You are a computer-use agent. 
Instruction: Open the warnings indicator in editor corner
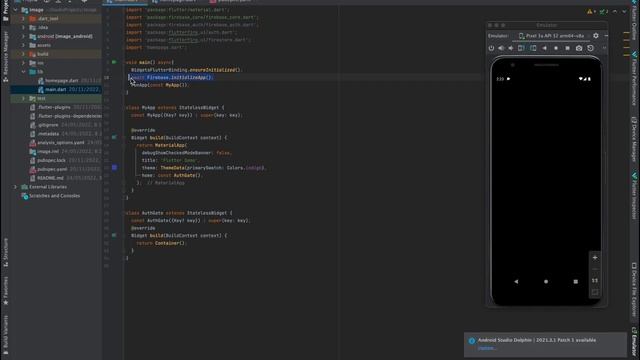tap(591, 11)
